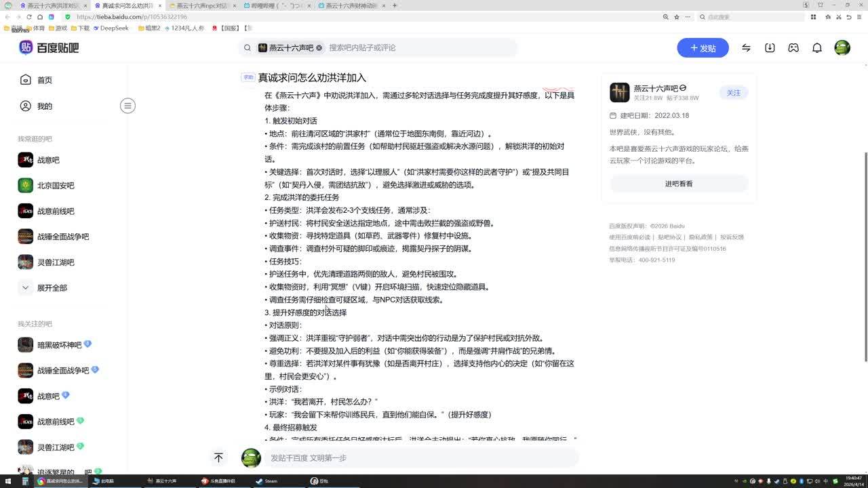The height and width of the screenshot is (488, 868).
Task: Go to 首页 in left sidebar
Action: [x=44, y=80]
